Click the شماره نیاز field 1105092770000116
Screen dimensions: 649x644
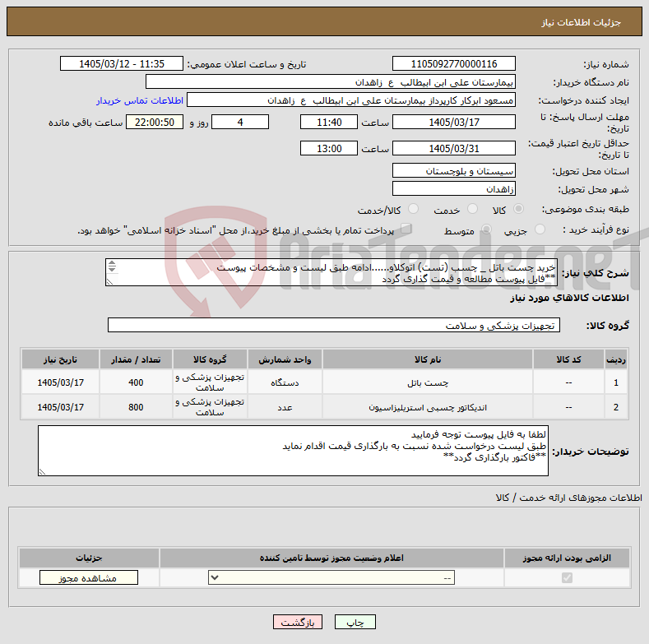(x=453, y=63)
